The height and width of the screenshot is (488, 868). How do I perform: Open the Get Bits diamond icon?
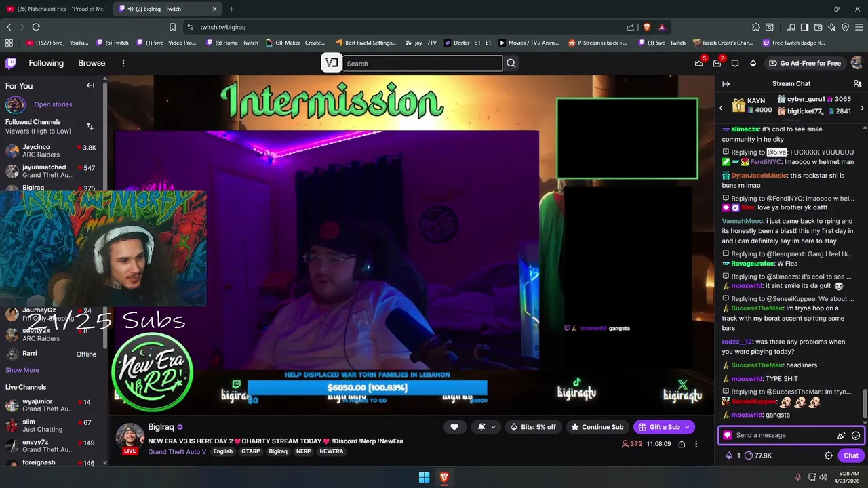[753, 63]
